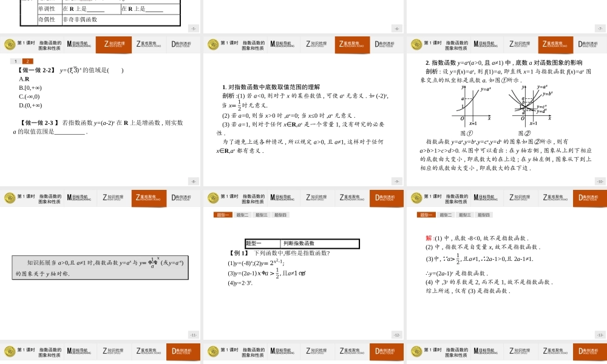The height and width of the screenshot is (364, 607).
Task: Select the 目标导航 M icon on the 做一做 slide
Action: point(73,44)
